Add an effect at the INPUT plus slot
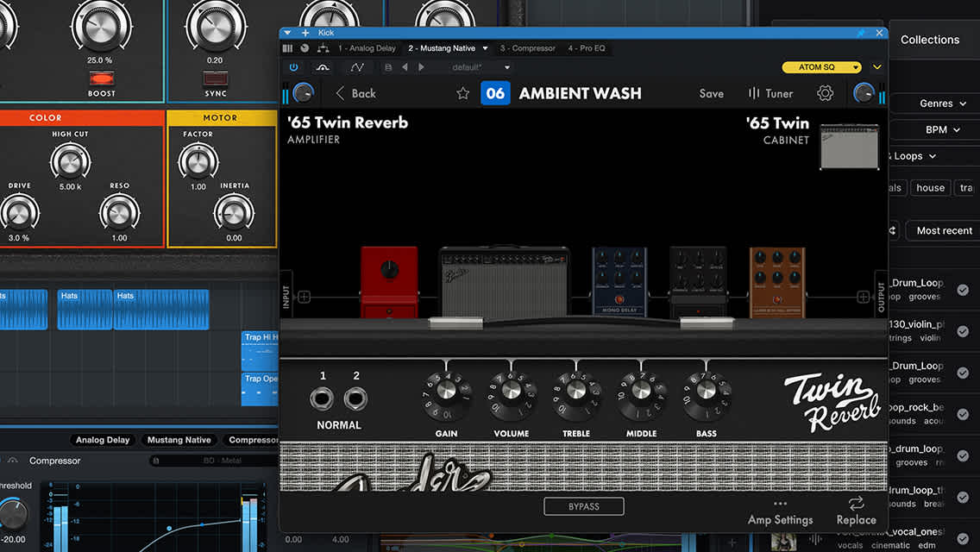980x552 pixels. [x=304, y=297]
